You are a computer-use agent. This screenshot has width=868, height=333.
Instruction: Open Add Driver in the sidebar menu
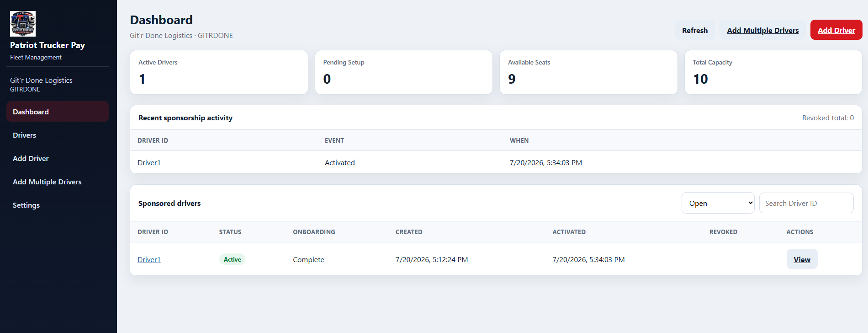pyautogui.click(x=58, y=158)
